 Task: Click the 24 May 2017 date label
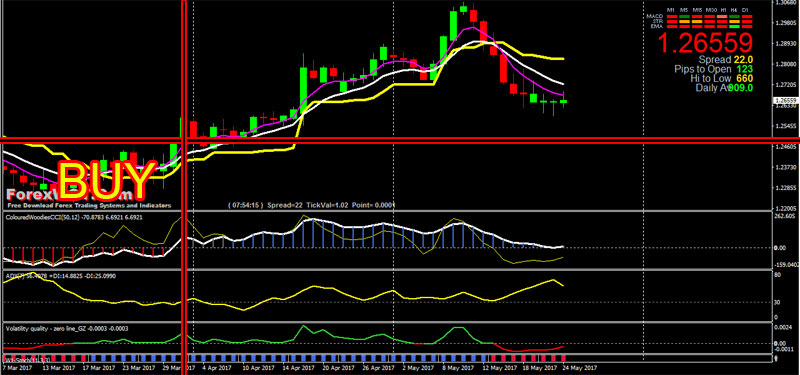tap(580, 367)
